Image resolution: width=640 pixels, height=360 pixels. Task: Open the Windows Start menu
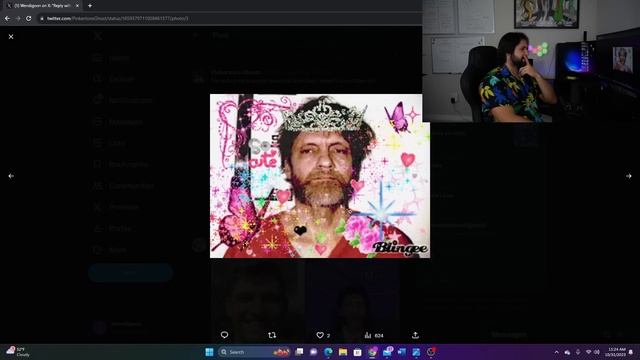[209, 352]
